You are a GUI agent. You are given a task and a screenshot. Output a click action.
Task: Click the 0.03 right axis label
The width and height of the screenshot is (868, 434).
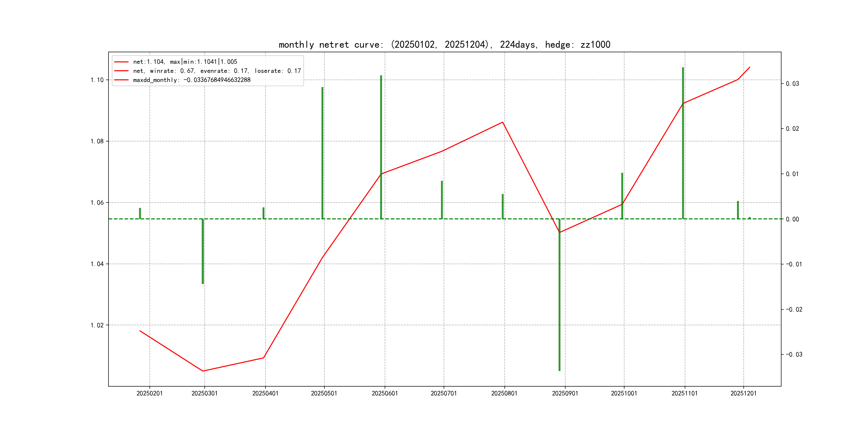(792, 84)
